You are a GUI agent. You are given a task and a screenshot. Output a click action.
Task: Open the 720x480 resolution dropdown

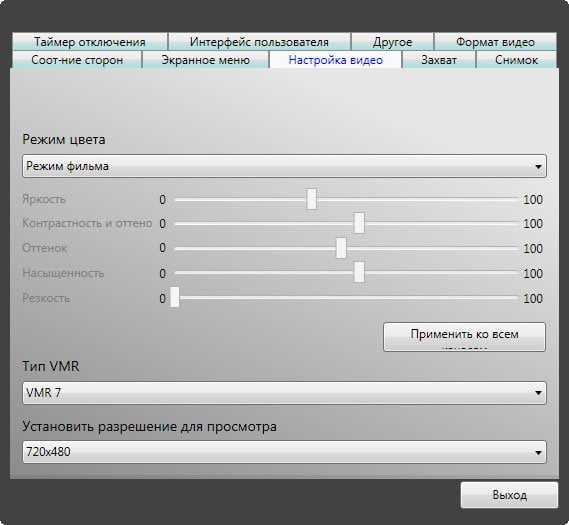click(x=284, y=452)
